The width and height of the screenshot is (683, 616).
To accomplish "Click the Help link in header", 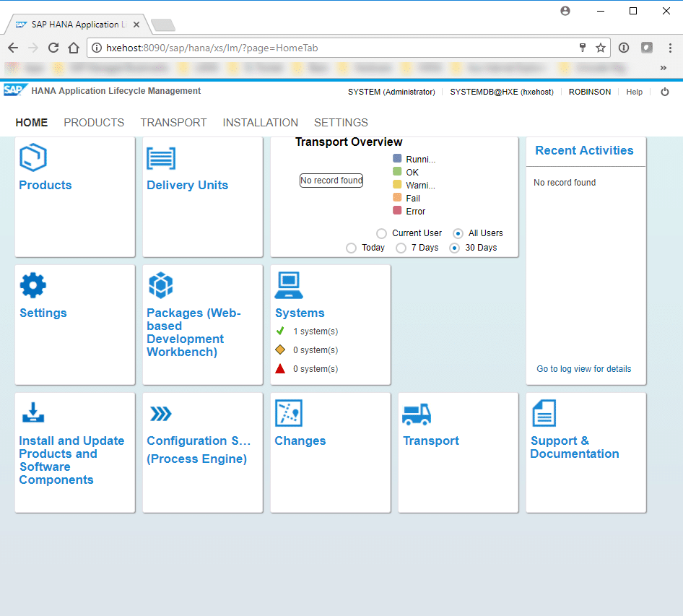I will tap(634, 92).
